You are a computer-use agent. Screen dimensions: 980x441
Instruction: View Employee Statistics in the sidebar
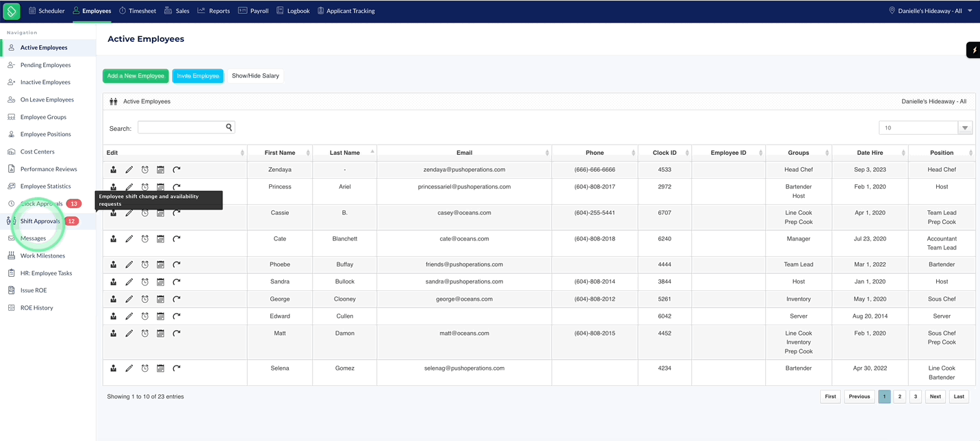[x=45, y=186]
